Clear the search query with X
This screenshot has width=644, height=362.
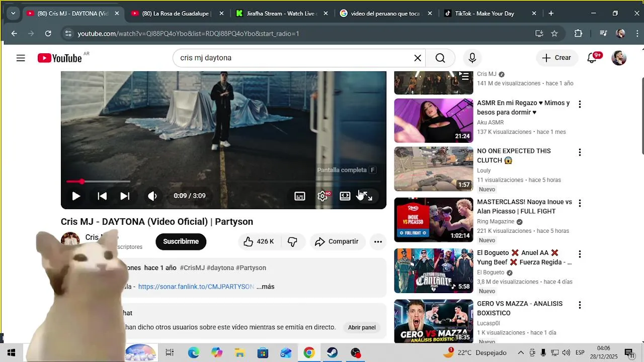tap(418, 58)
